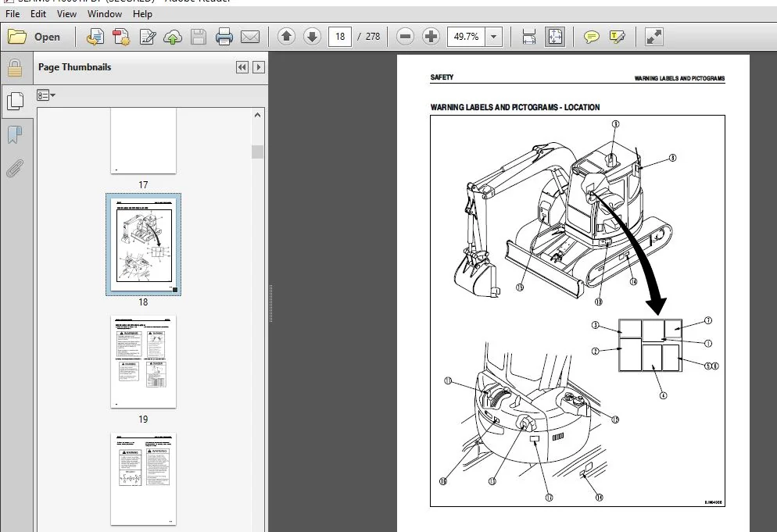Viewport: 777px width, 532px height.
Task: Click the navigation pane splitter handle
Action: [x=270, y=303]
